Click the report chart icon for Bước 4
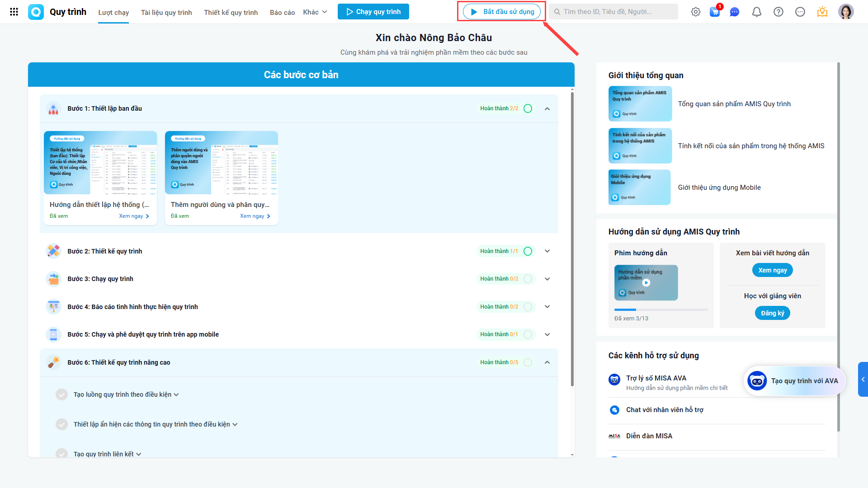The image size is (868, 488). pyautogui.click(x=53, y=307)
